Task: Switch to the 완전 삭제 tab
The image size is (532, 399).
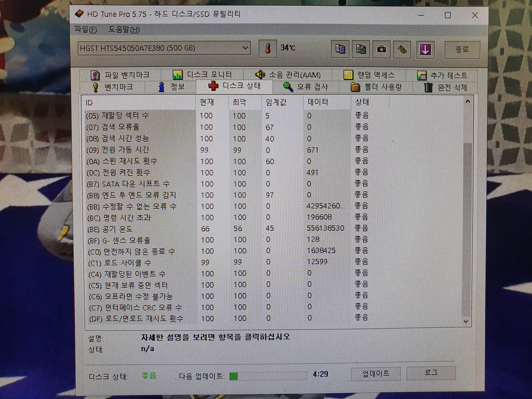Action: [445, 87]
